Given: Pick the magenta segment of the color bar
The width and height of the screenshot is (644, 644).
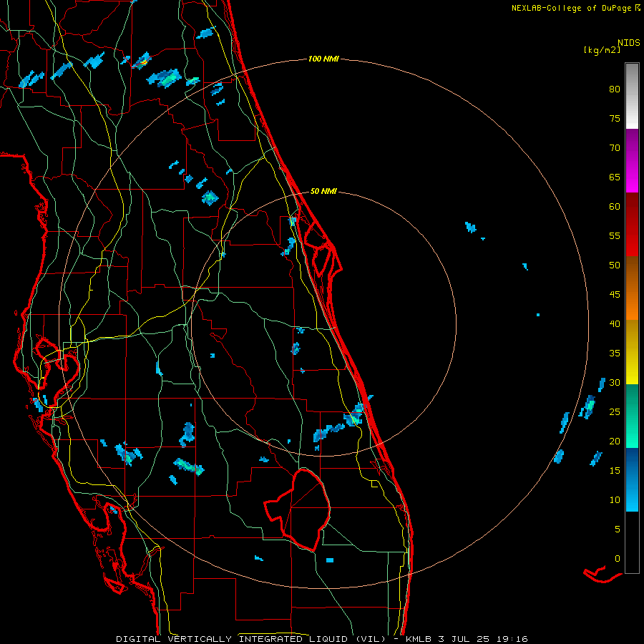Looking at the screenshot, I should coord(632,160).
